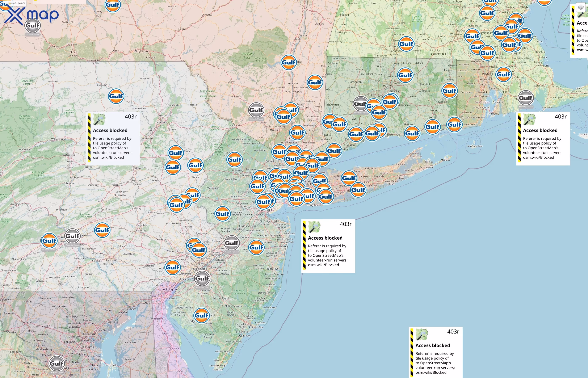This screenshot has width=588, height=378.
Task: Select the Gulf marker near Bangor
Action: (196, 165)
